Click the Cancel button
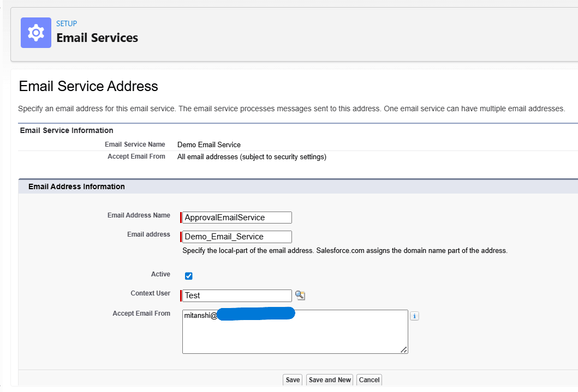Viewport: 578px width, 392px height. 369,379
